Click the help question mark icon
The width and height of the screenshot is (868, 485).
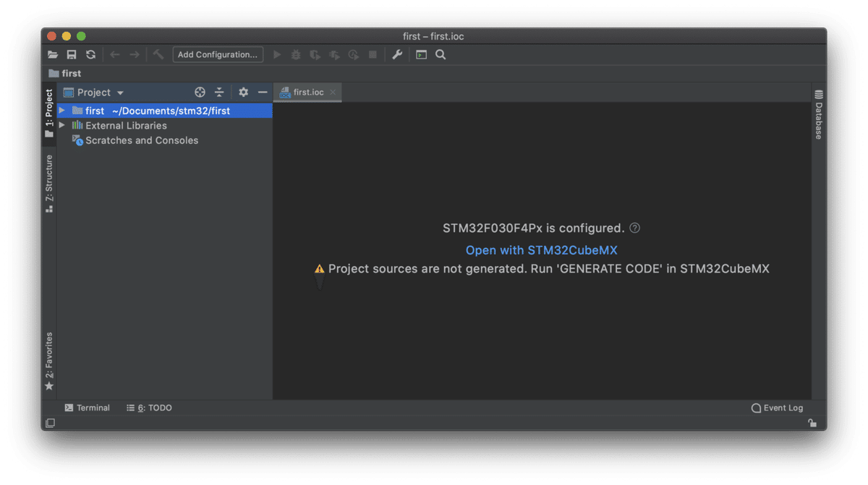click(634, 228)
